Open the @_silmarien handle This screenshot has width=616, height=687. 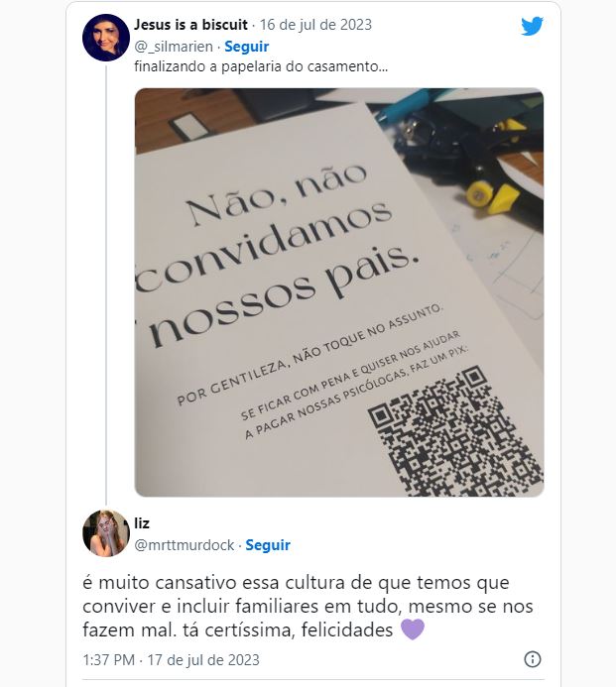(x=174, y=47)
